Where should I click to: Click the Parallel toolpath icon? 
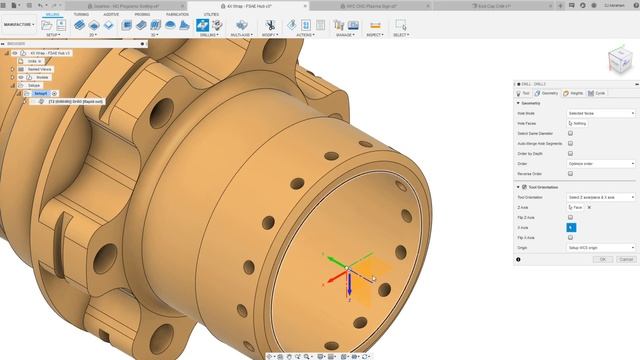point(156,25)
